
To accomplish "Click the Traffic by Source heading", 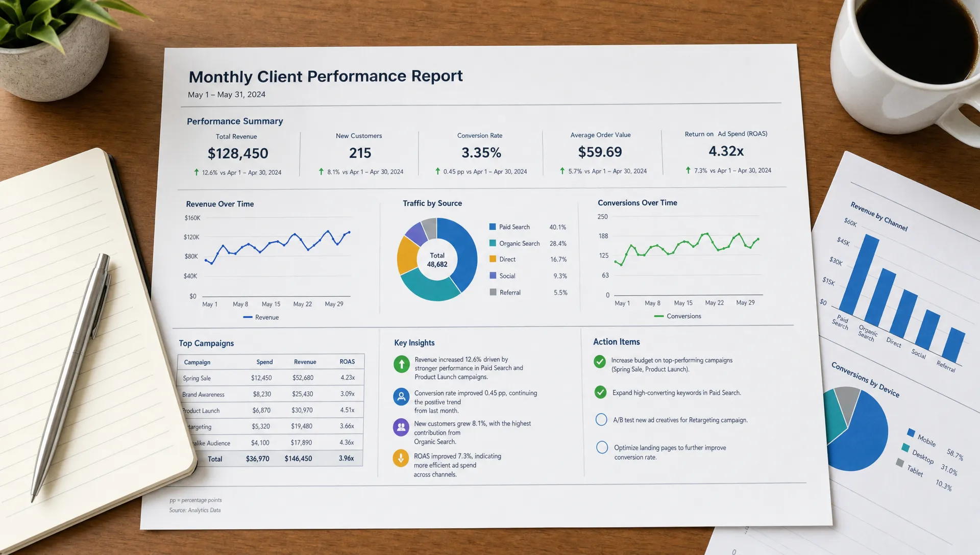I will pyautogui.click(x=432, y=203).
